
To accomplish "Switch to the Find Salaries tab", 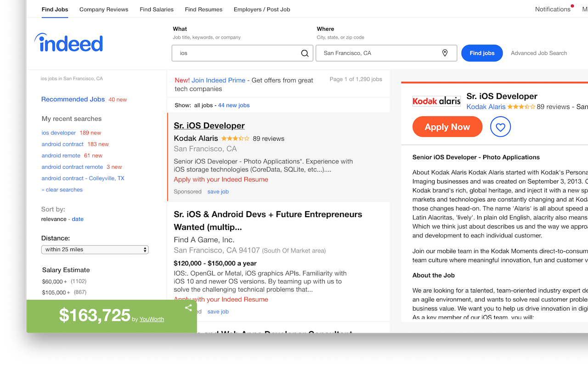I will click(156, 9).
